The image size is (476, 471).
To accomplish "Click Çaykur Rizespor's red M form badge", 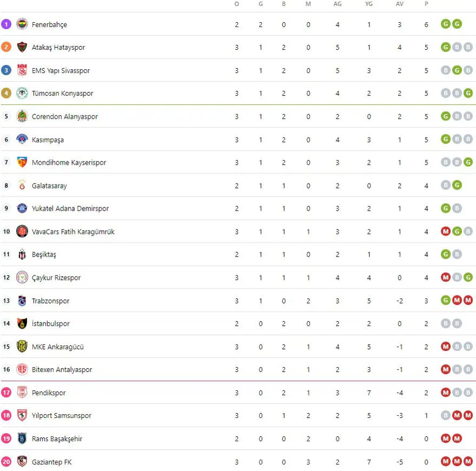I will point(446,278).
